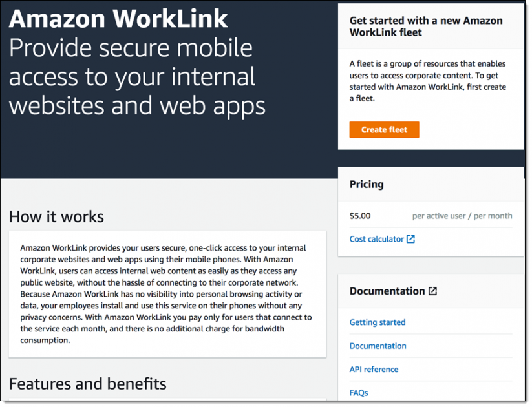Image resolution: width=532 pixels, height=407 pixels.
Task: Click the How it works heading
Action: pyautogui.click(x=57, y=216)
